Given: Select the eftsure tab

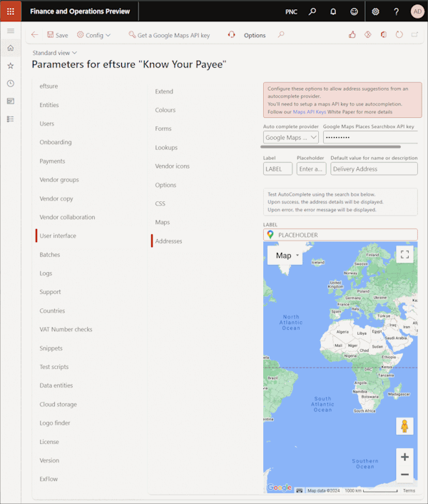Looking at the screenshot, I should (x=49, y=86).
